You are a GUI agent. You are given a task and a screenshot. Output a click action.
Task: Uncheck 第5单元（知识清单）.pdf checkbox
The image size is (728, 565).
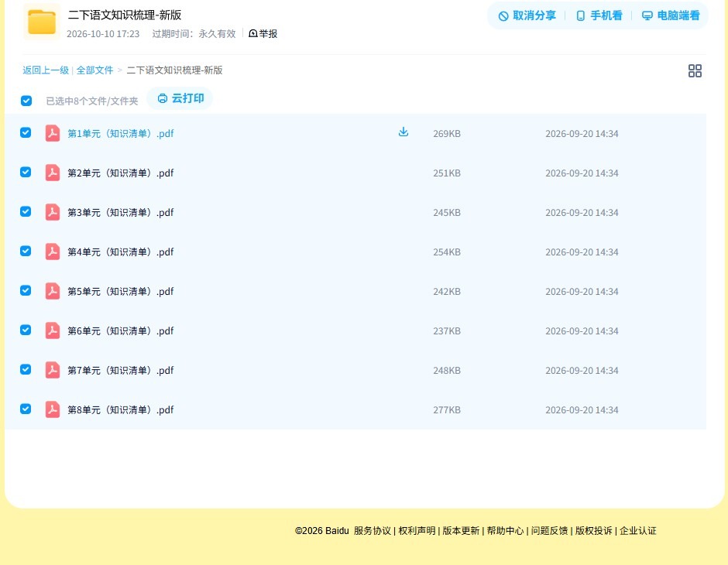[26, 290]
